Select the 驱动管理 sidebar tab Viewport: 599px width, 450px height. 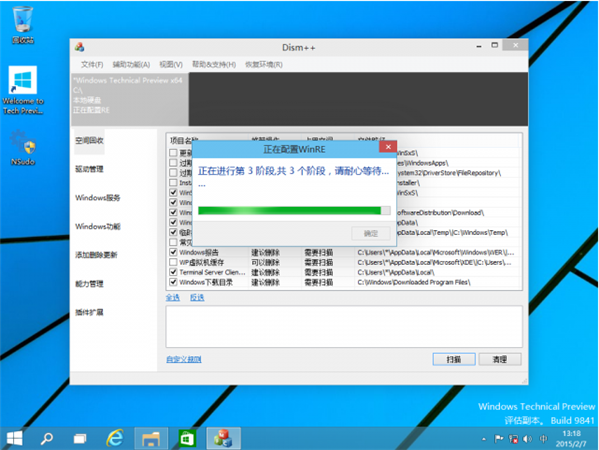pyautogui.click(x=89, y=169)
